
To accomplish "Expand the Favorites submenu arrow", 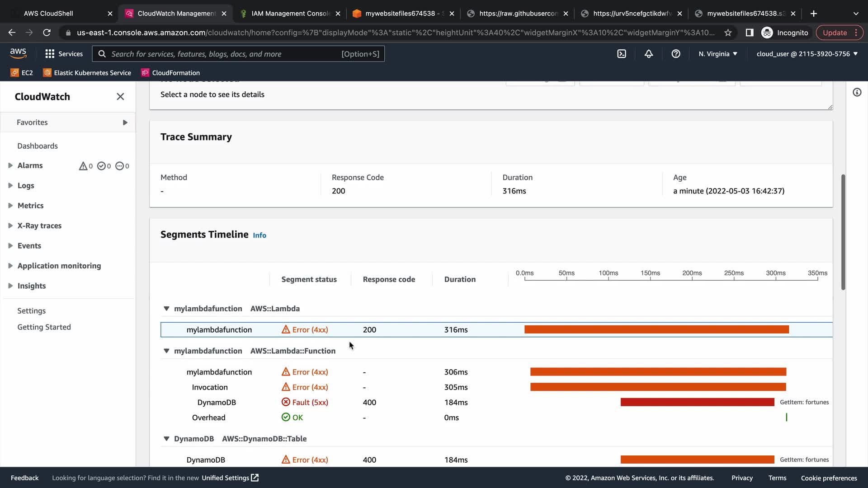I will 125,122.
